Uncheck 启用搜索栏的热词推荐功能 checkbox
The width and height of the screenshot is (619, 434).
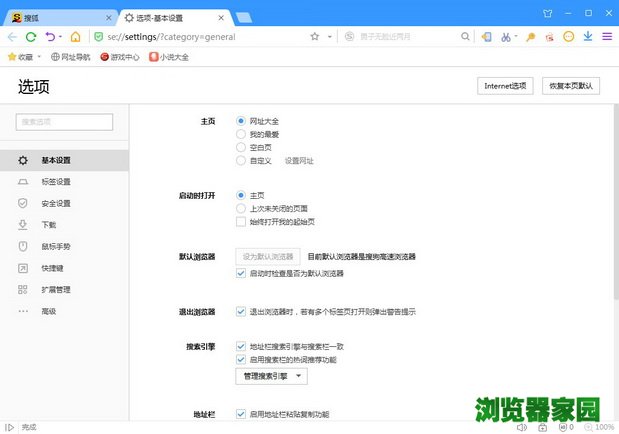pyautogui.click(x=241, y=359)
